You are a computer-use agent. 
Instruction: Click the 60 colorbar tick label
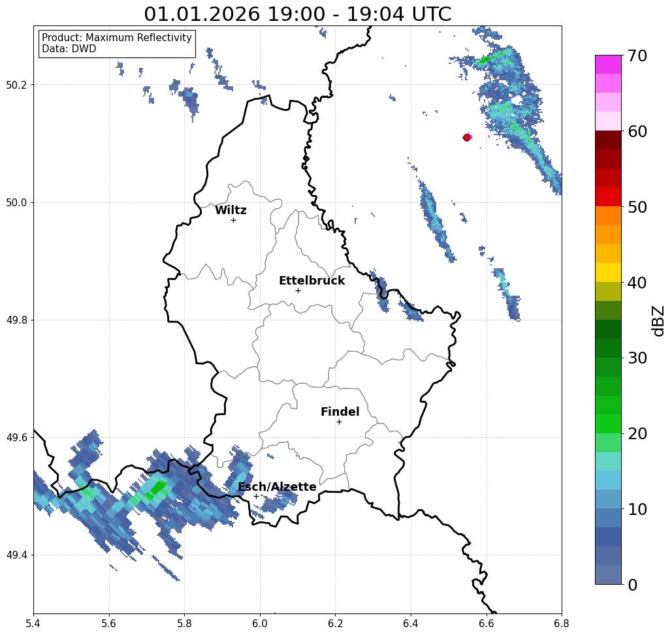pos(637,131)
